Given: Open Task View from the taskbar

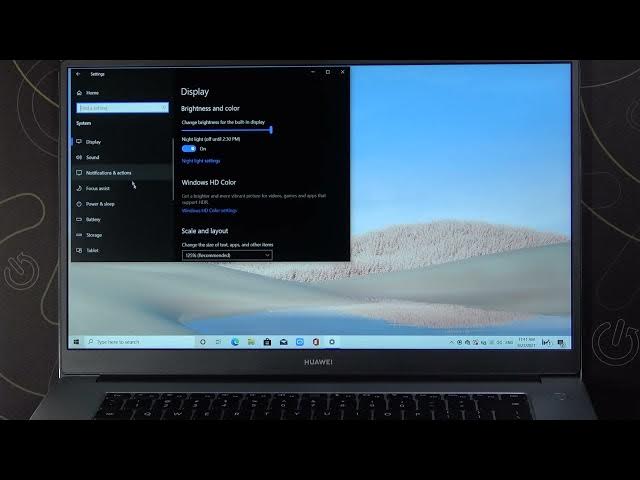Looking at the screenshot, I should click(218, 342).
